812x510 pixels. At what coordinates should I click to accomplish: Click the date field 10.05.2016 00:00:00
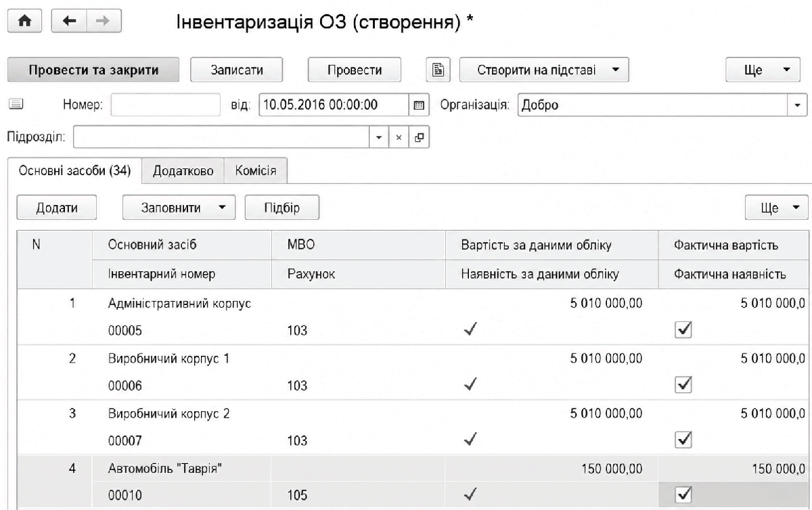[334, 106]
